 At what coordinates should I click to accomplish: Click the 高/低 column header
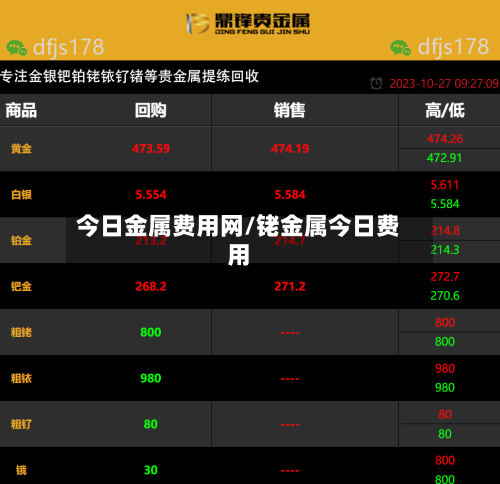point(445,110)
